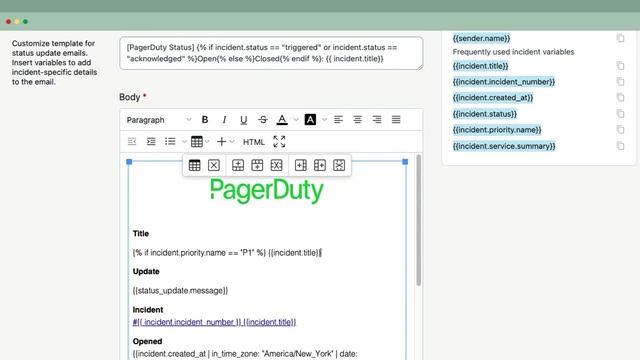Screen dimensions: 640x360
Task: Click the bold Incident heading in body
Action: coord(148,309)
